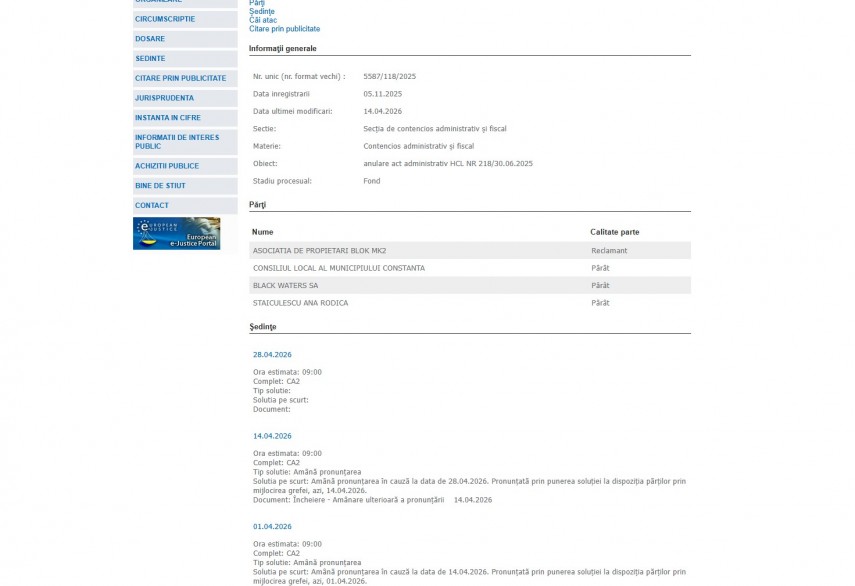Jump to Părți anchor link at top
855x586 pixels.
tap(257, 3)
